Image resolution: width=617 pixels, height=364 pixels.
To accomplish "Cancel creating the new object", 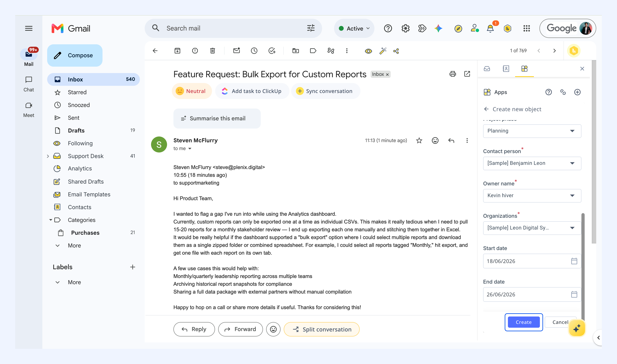I will tap(560, 322).
